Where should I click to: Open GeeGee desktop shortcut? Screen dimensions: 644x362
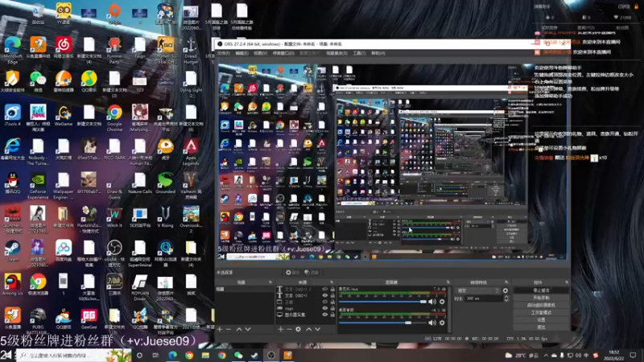[89, 319]
